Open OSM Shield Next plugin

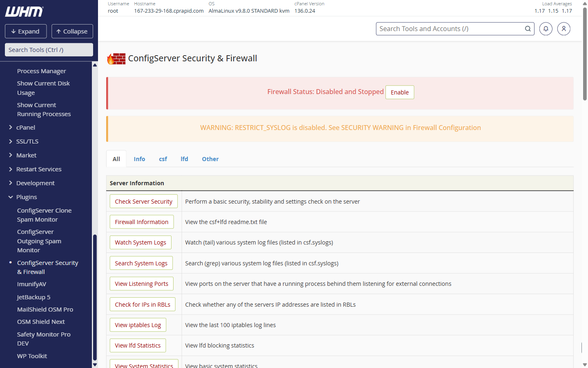click(x=41, y=322)
